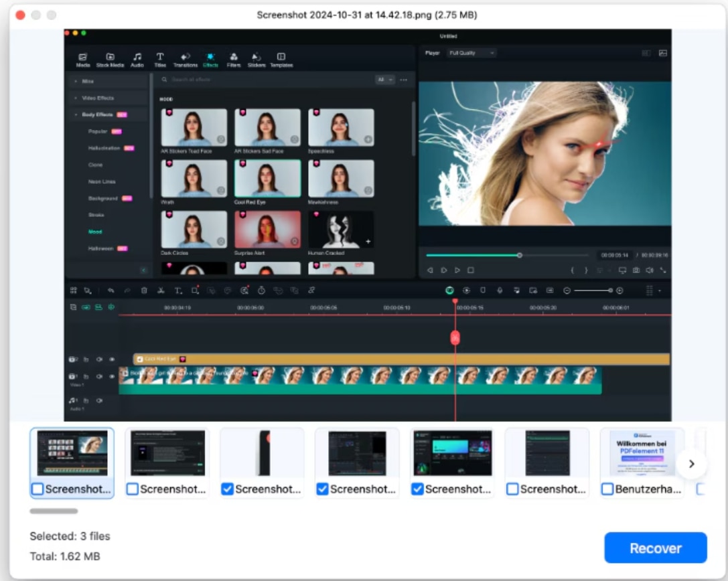Switch to the Templates tab
Viewport: 728px width, 581px height.
pos(281,60)
